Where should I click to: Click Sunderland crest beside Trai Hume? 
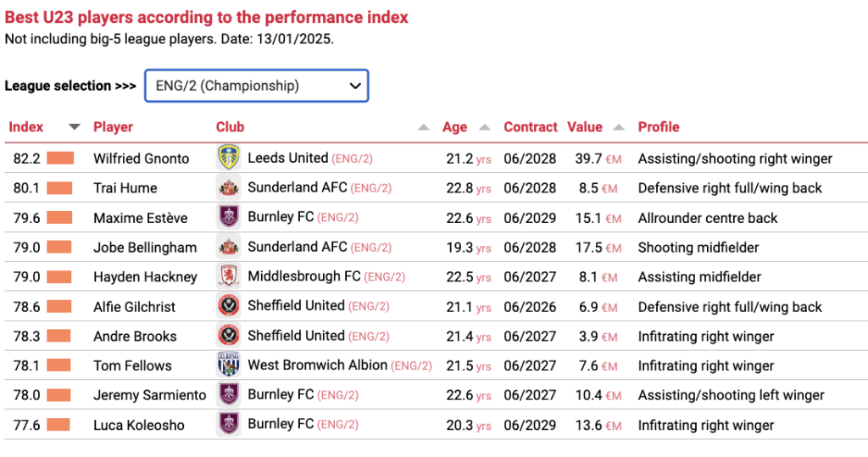229,187
